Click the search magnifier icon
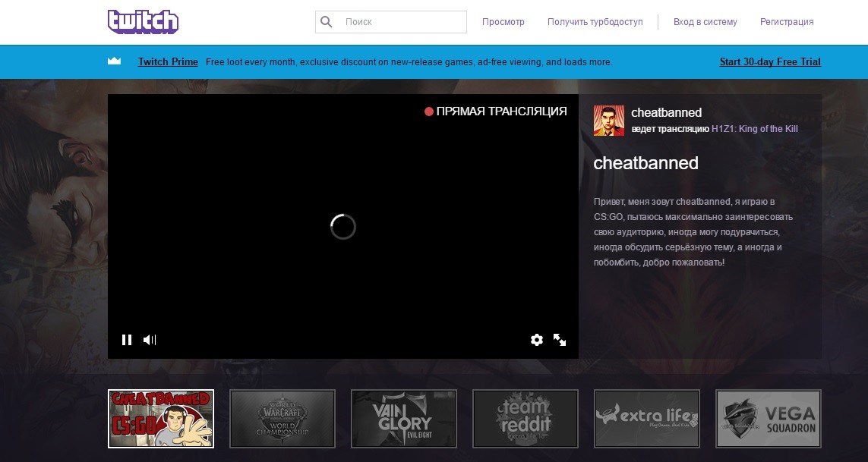 point(327,21)
